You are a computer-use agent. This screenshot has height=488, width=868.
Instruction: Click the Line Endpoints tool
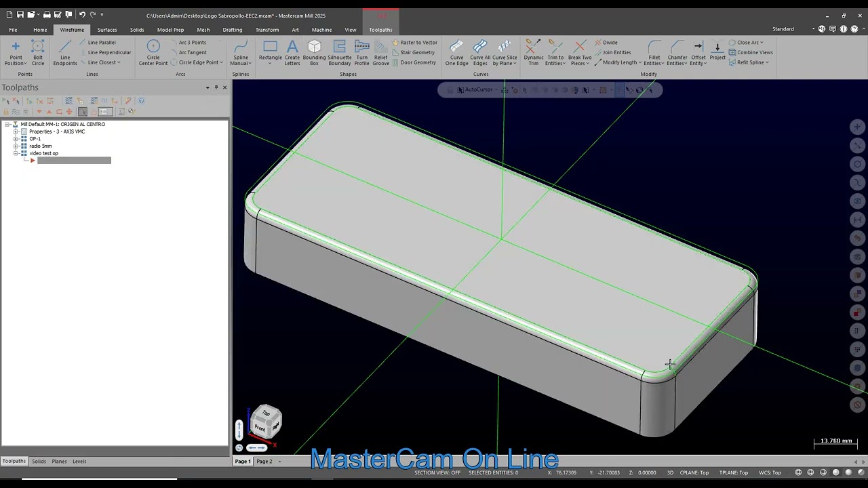(x=65, y=52)
